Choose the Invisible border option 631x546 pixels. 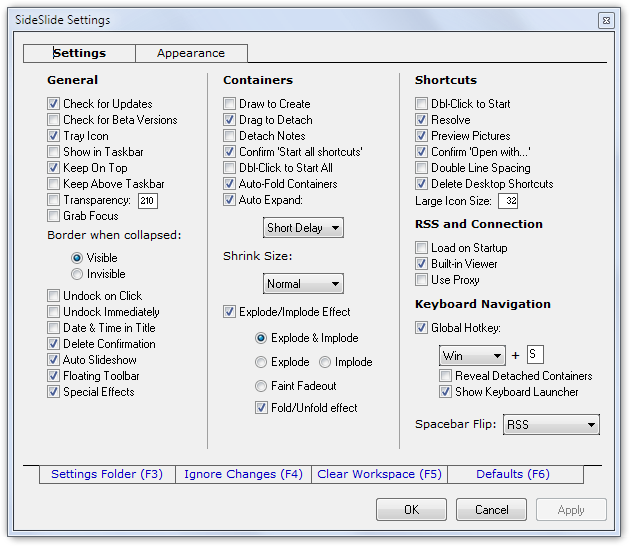(x=76, y=274)
